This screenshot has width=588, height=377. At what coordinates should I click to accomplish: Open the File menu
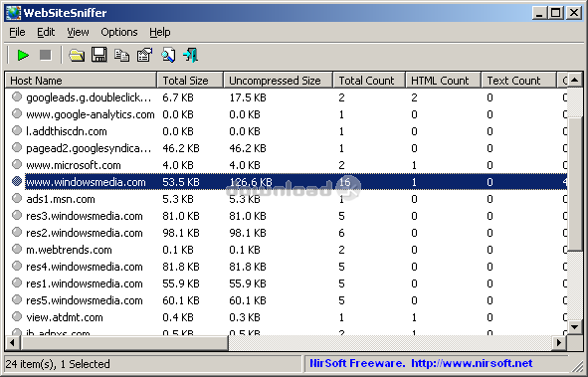[17, 32]
